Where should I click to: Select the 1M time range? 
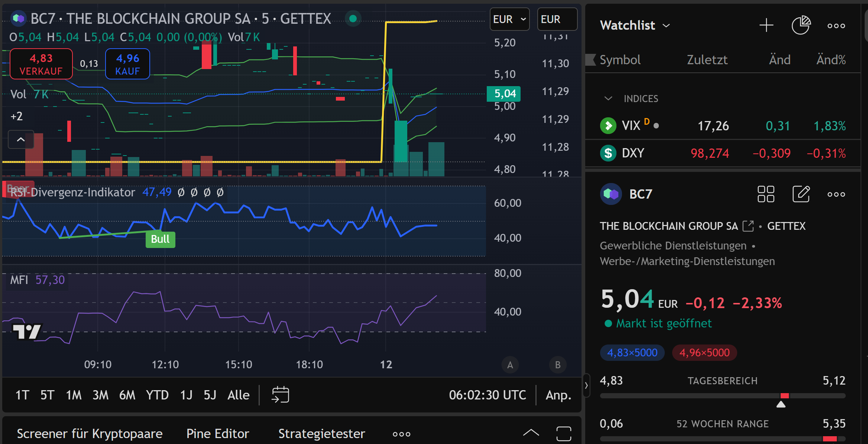pyautogui.click(x=74, y=395)
